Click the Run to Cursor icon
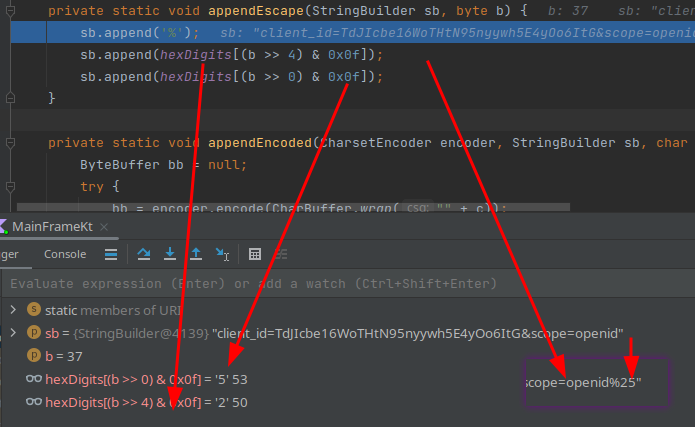Image resolution: width=695 pixels, height=427 pixels. point(222,254)
